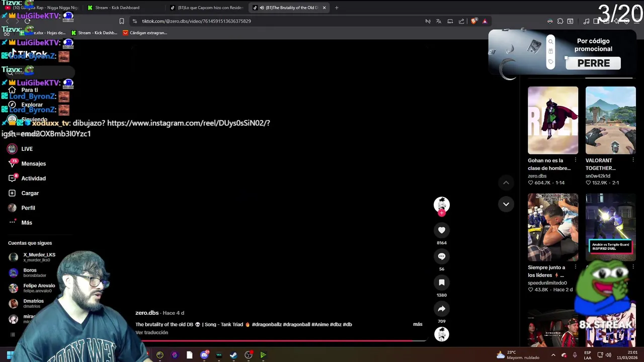Open Brave Rewards triangle icon
Image resolution: width=644 pixels, height=362 pixels.
tap(485, 21)
